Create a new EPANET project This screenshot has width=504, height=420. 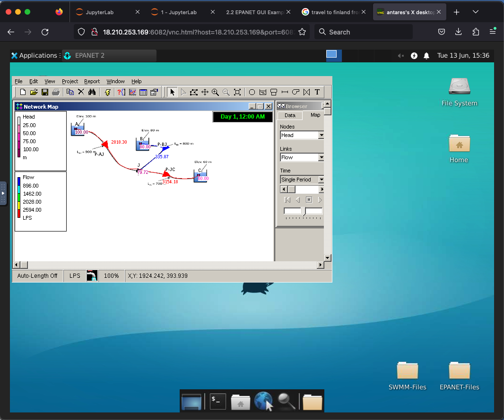pos(23,92)
